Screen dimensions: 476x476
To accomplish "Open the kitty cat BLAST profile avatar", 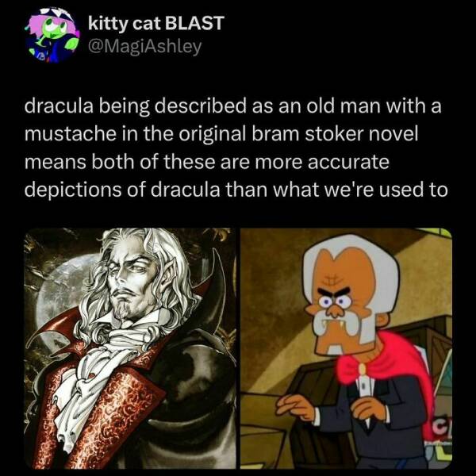I will point(52,36).
